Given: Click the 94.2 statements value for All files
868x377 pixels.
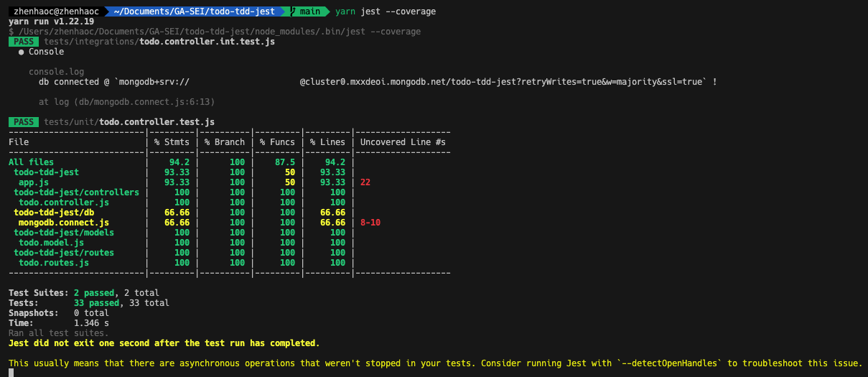Looking at the screenshot, I should (179, 162).
